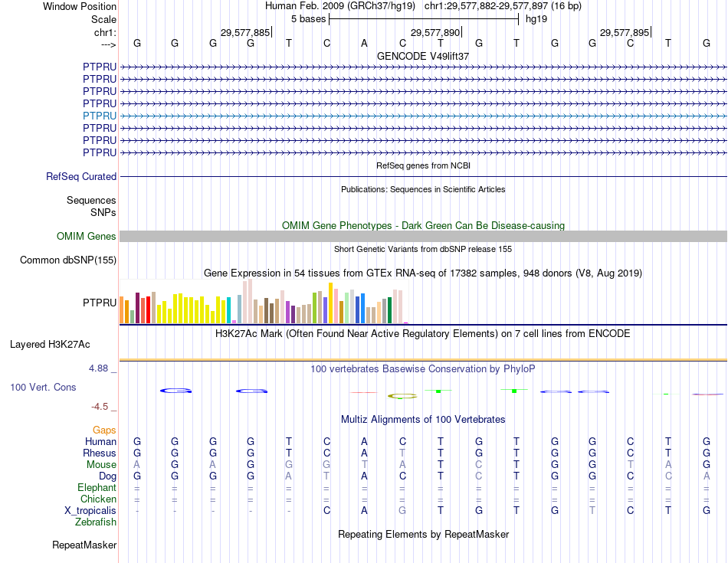Click the yellow conservation logo glyph
Screen dimensions: 728x563
pos(402,396)
